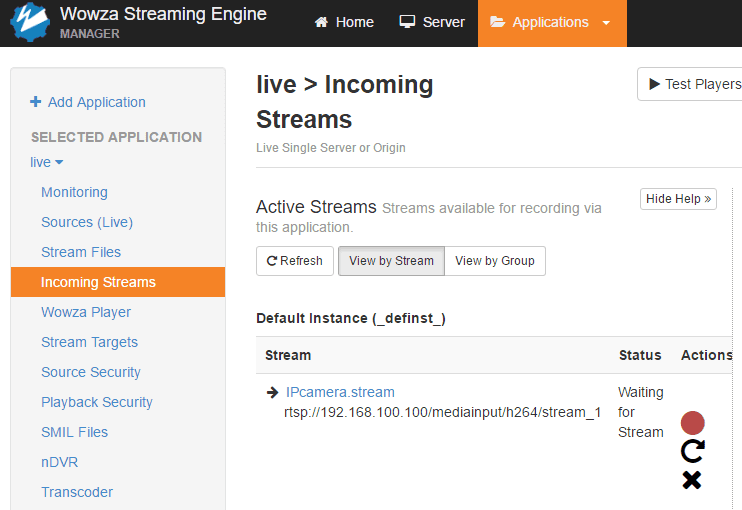Screen dimensions: 742x510
Task: Open nDVR settings
Action: click(59, 462)
